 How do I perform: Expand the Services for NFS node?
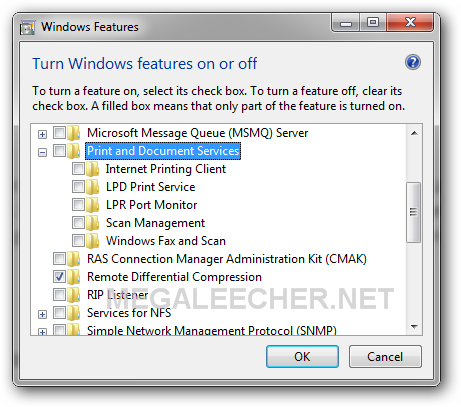(x=42, y=314)
